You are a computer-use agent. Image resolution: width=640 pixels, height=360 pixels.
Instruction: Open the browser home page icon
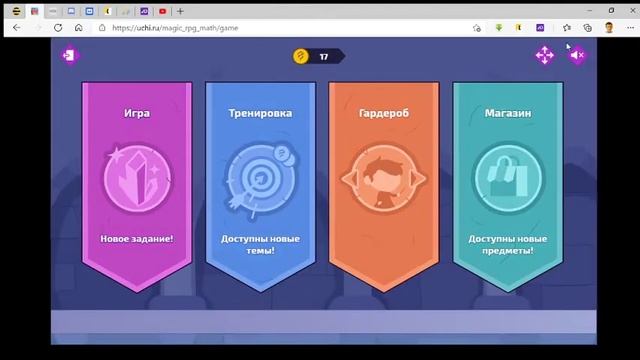[78, 28]
